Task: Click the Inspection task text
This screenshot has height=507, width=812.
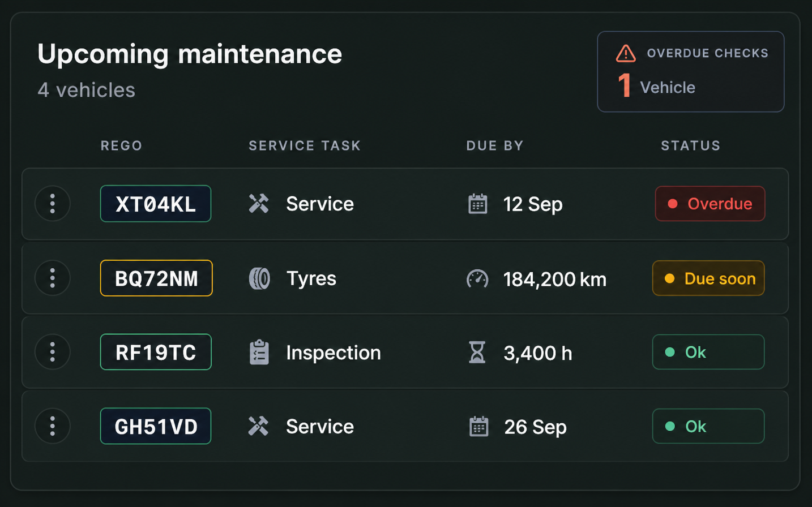Action: click(334, 353)
